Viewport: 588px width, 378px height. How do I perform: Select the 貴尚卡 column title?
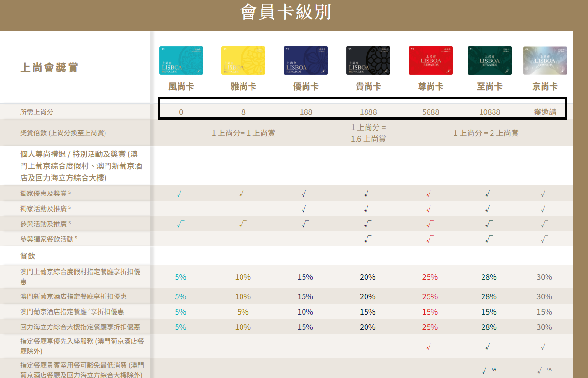(368, 87)
